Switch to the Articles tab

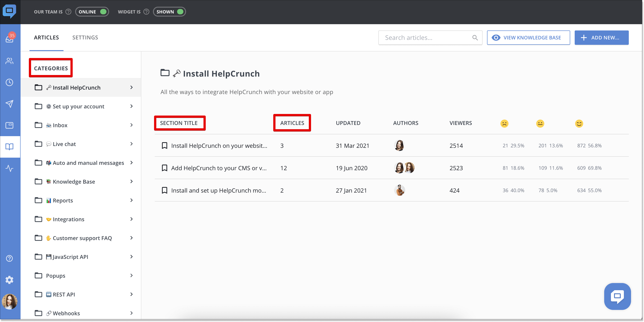[x=46, y=38]
